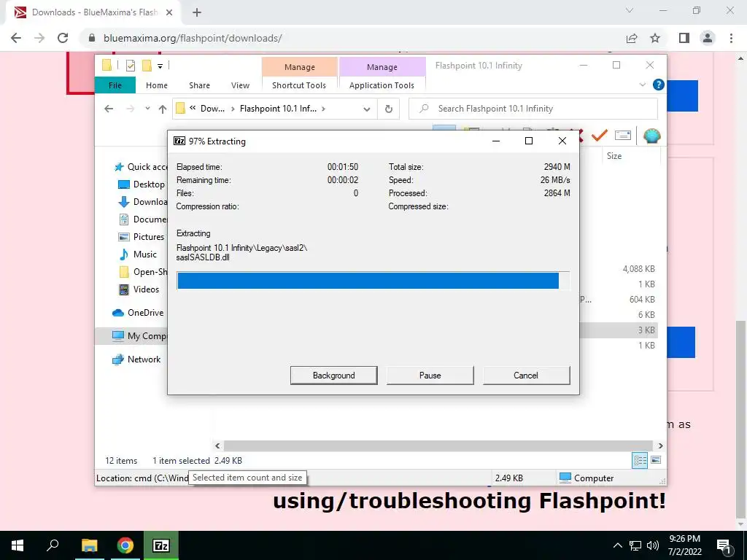The image size is (747, 560).
Task: Open the Quick Access Toolbar customize dropdown
Action: click(x=160, y=66)
